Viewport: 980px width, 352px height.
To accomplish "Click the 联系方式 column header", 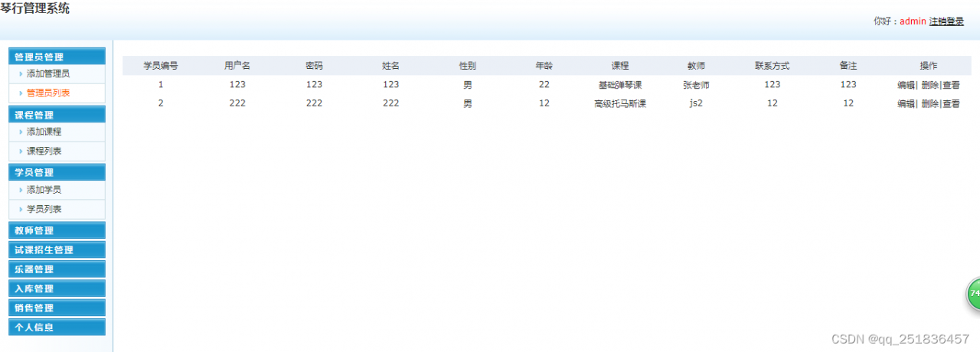I will pos(772,66).
